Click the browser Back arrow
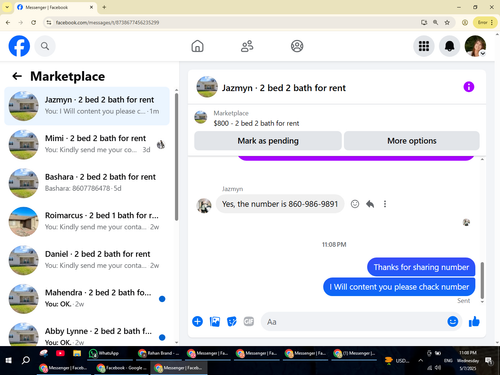Viewport: 500px width, 375px height. (x=8, y=23)
